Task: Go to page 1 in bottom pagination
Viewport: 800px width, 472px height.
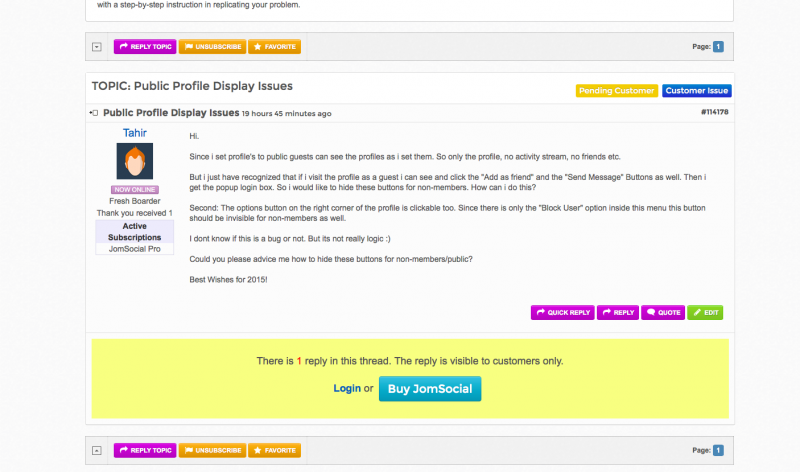Action: tap(718, 450)
